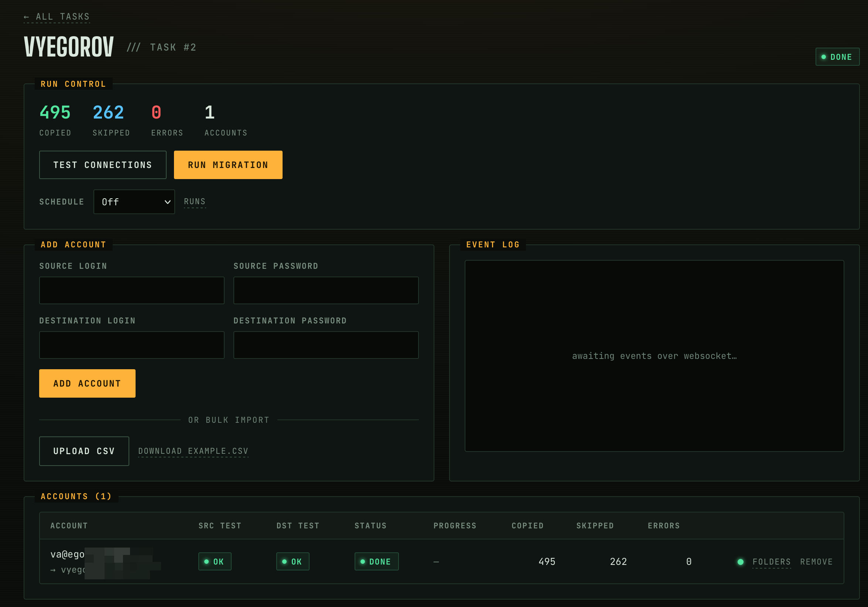The width and height of the screenshot is (868, 607).
Task: Click the va@ego account name cell
Action: pyautogui.click(x=106, y=562)
